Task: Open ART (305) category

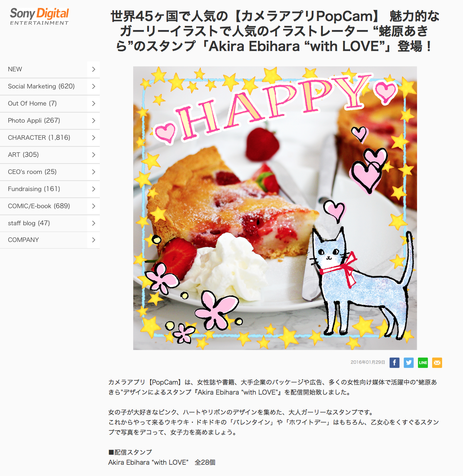Action: pyautogui.click(x=50, y=155)
